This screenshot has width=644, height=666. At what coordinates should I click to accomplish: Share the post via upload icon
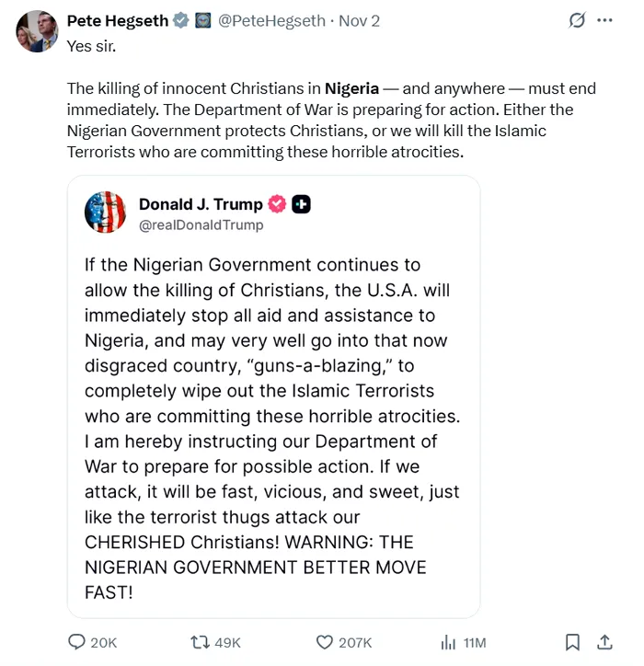[604, 642]
